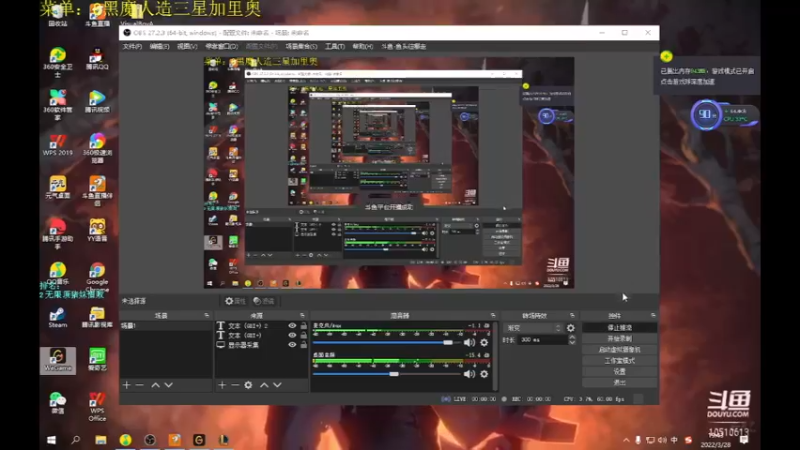Move the source down in Sources list

tap(277, 385)
